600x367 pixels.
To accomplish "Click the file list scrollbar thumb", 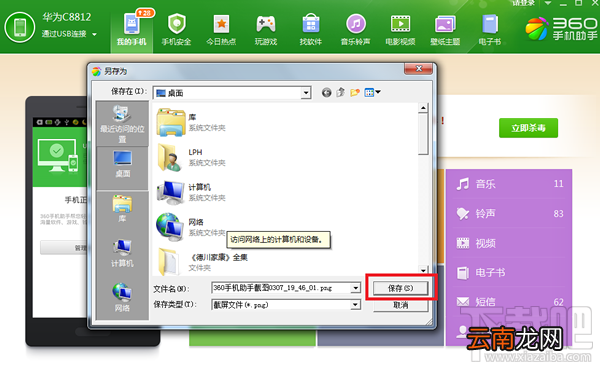I will coord(423,134).
